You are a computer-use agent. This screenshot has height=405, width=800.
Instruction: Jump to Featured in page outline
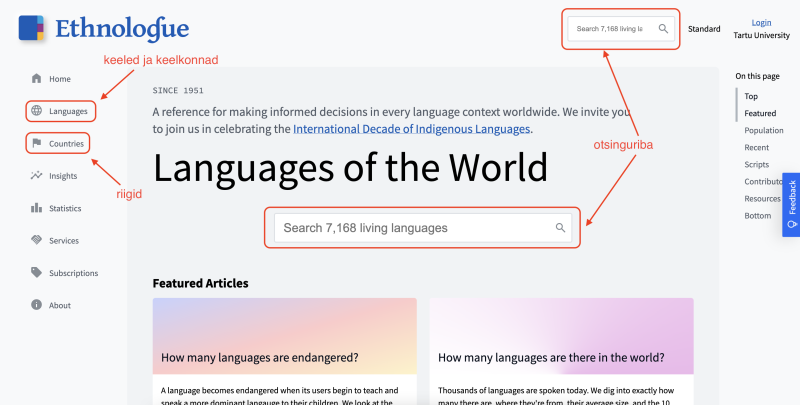point(760,113)
